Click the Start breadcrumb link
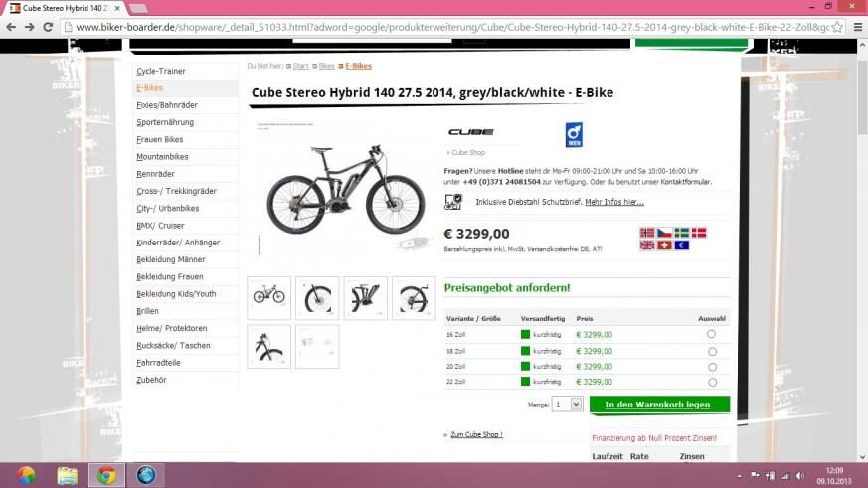 click(300, 66)
